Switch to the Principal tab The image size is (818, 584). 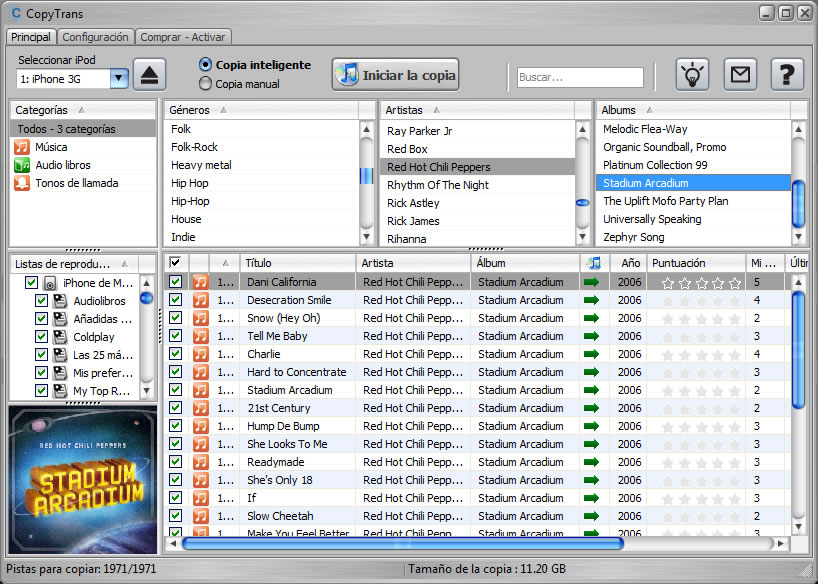click(31, 37)
